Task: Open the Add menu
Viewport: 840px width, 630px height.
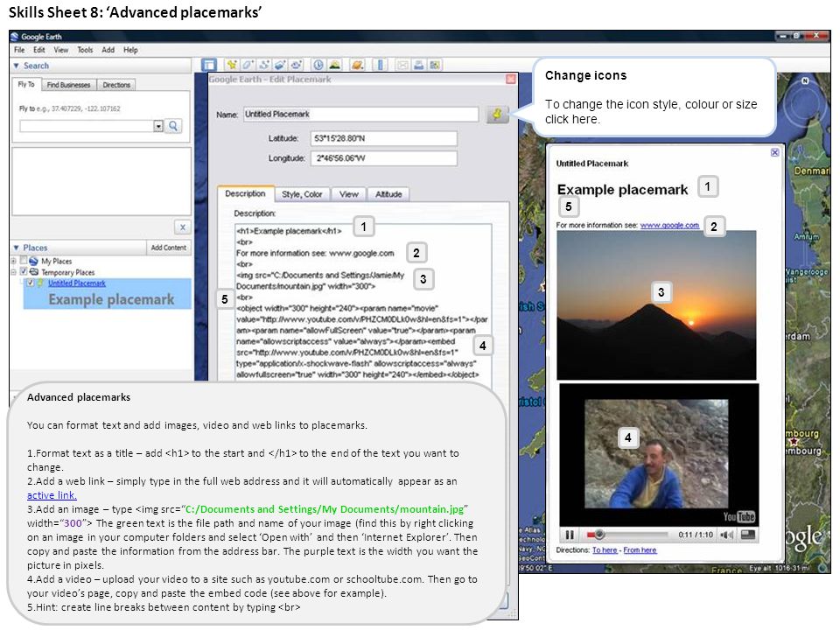Action: click(x=108, y=50)
